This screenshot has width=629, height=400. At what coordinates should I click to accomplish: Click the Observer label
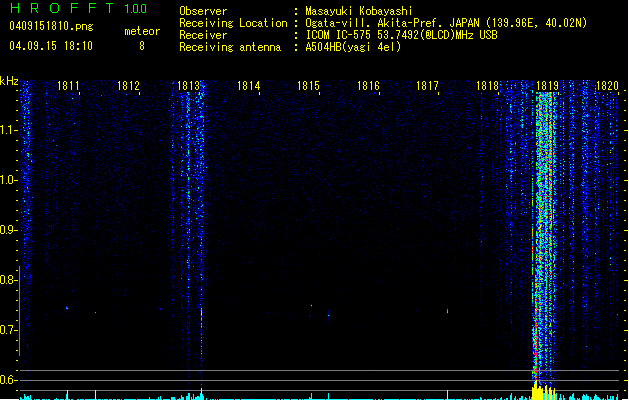click(x=203, y=11)
